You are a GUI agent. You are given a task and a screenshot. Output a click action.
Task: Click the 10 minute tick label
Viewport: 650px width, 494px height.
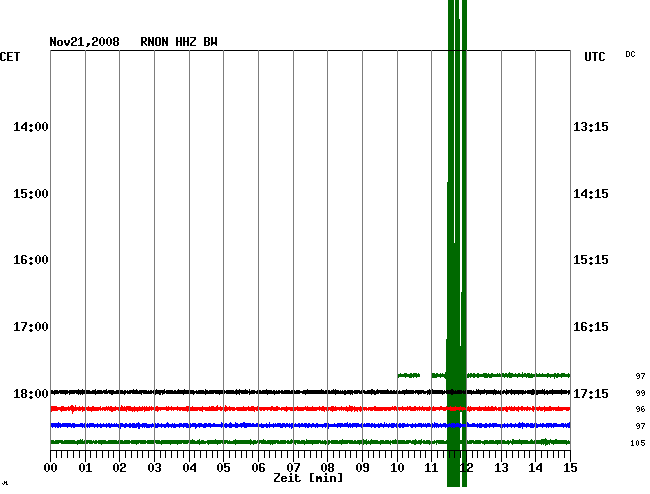[x=397, y=468]
